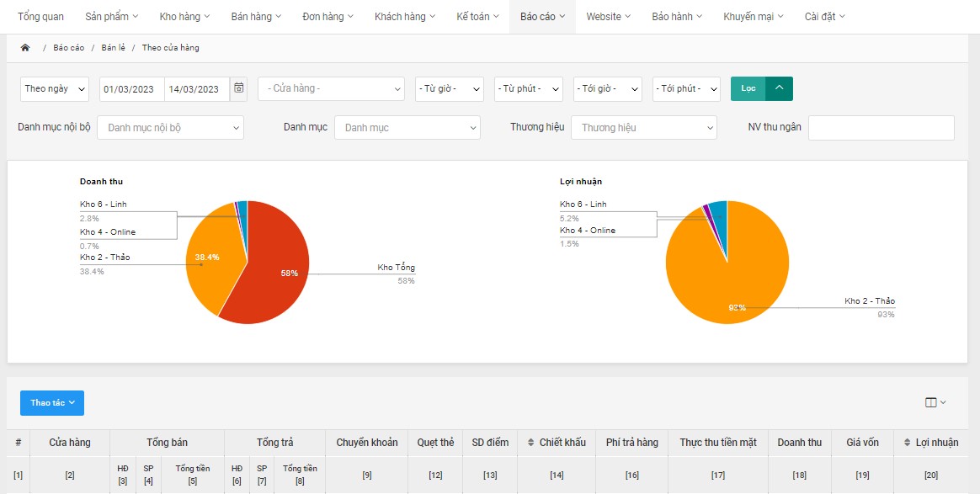Click the Thao tác actions button
The height and width of the screenshot is (494, 980).
(x=52, y=403)
